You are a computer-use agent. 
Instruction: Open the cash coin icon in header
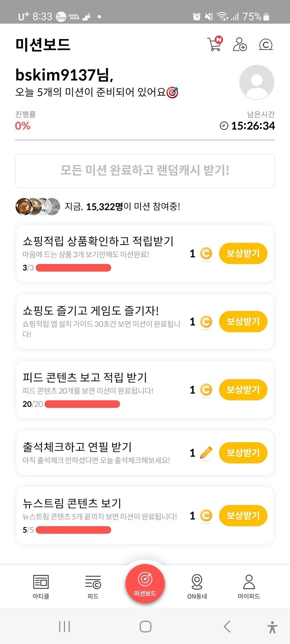266,45
